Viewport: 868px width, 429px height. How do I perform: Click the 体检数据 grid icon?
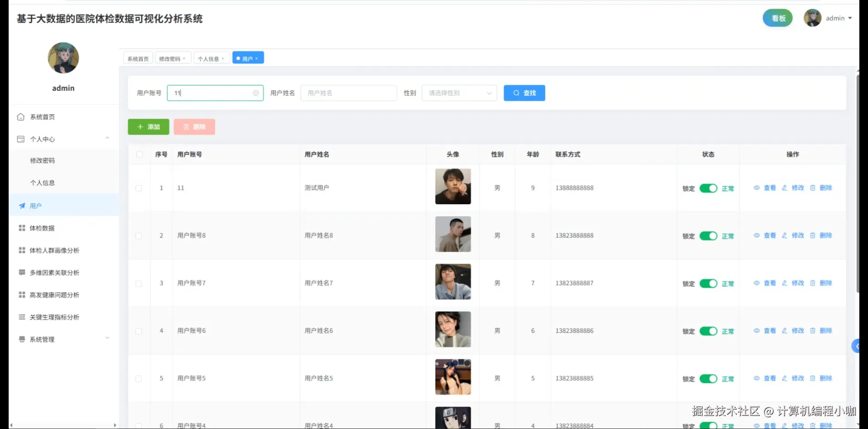coord(22,228)
